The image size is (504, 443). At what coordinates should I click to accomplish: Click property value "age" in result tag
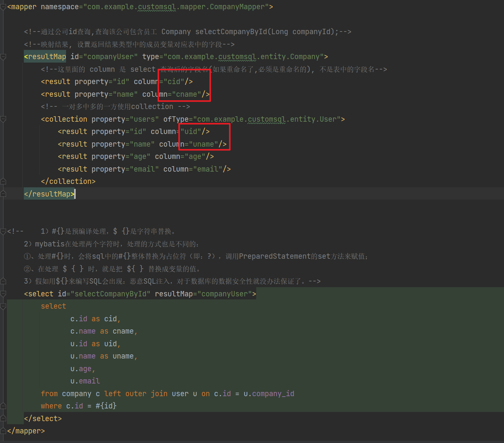[x=140, y=157]
